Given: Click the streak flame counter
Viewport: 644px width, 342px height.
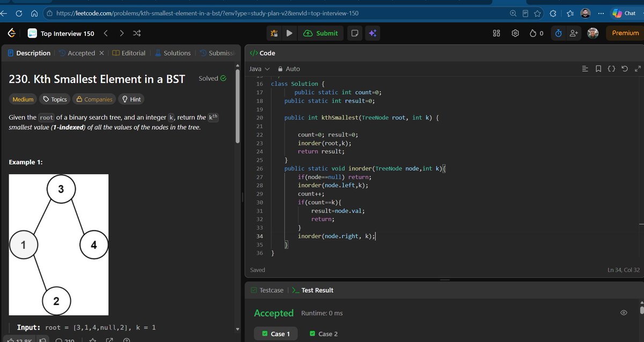Looking at the screenshot, I should [536, 33].
